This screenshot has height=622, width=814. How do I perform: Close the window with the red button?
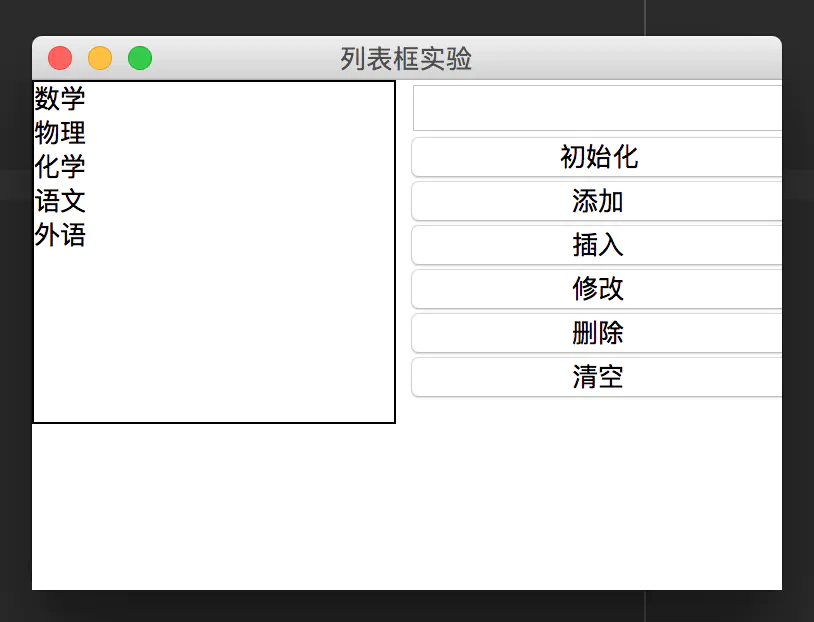pyautogui.click(x=60, y=58)
